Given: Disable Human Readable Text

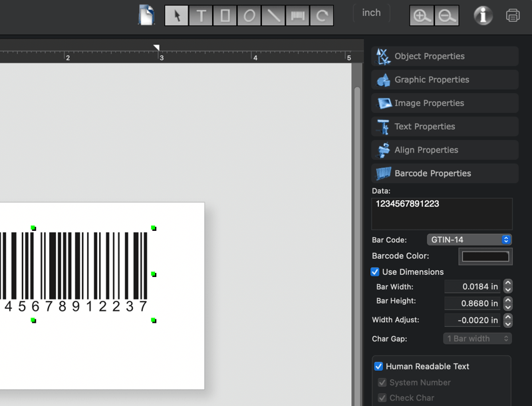Looking at the screenshot, I should click(378, 366).
